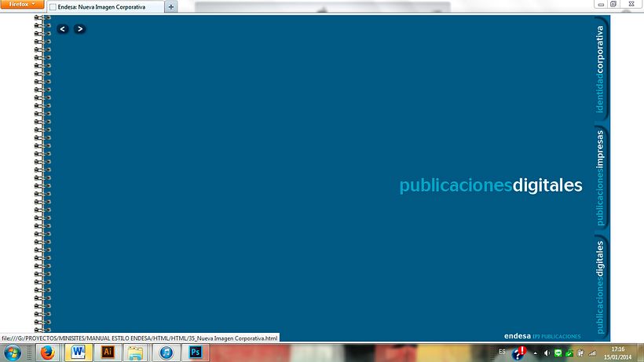Open Windows Explorer from the taskbar

135,353
